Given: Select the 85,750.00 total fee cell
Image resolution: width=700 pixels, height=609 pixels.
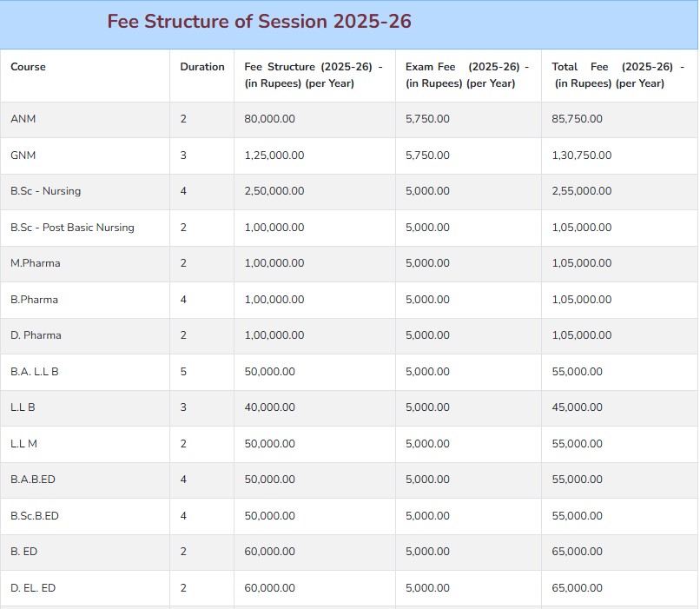Looking at the screenshot, I should 578,119.
